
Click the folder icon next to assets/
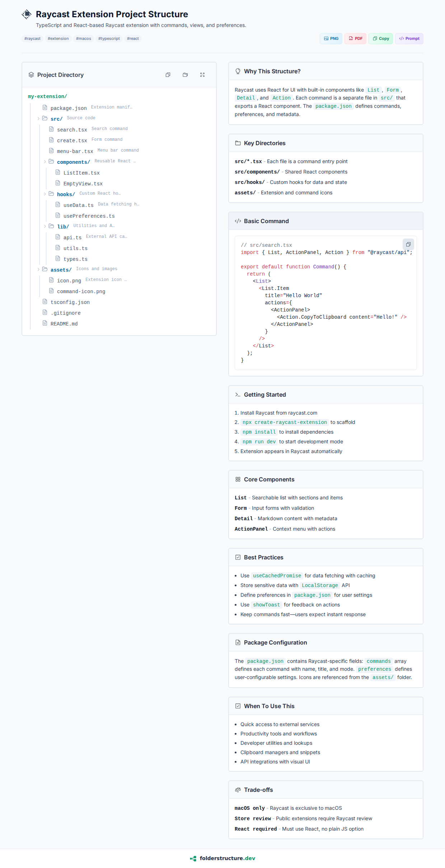coord(45,269)
